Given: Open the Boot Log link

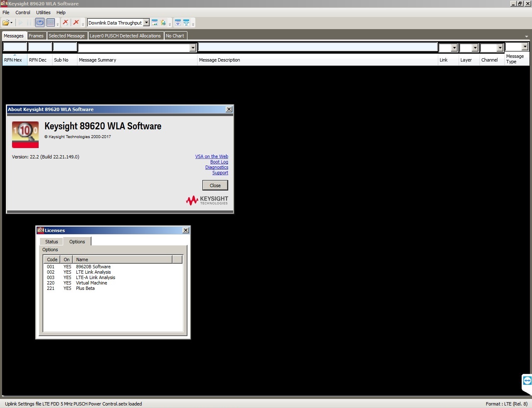Looking at the screenshot, I should click(219, 162).
